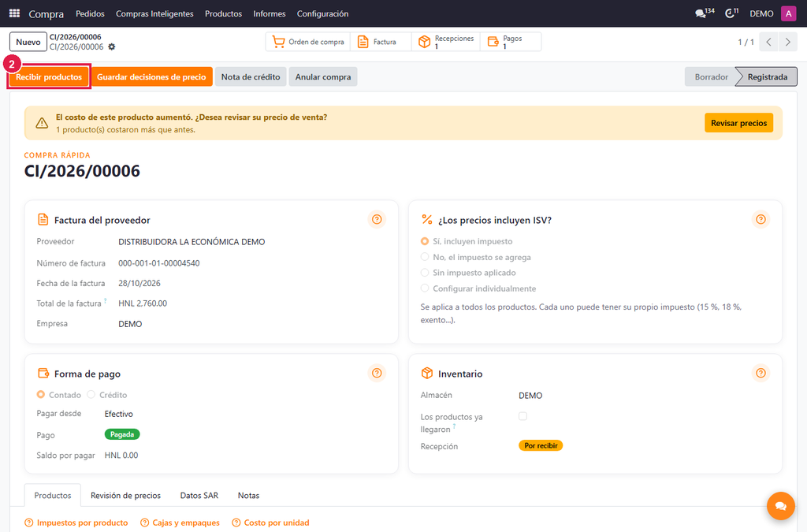Open the floating chat support bubble

[780, 506]
